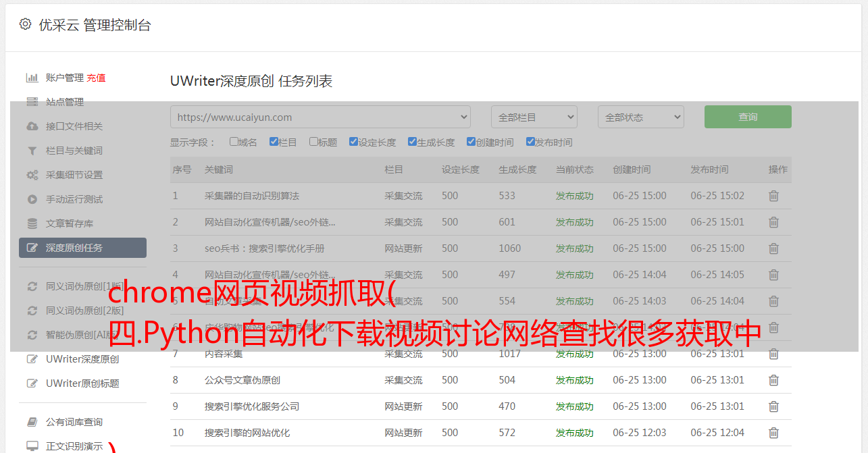Click trash icon for 公众号文章伪原创 row

[773, 380]
